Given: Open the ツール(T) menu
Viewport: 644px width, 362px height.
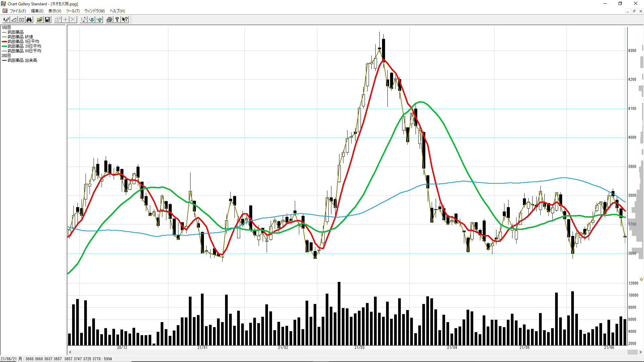Looking at the screenshot, I should [x=72, y=11].
